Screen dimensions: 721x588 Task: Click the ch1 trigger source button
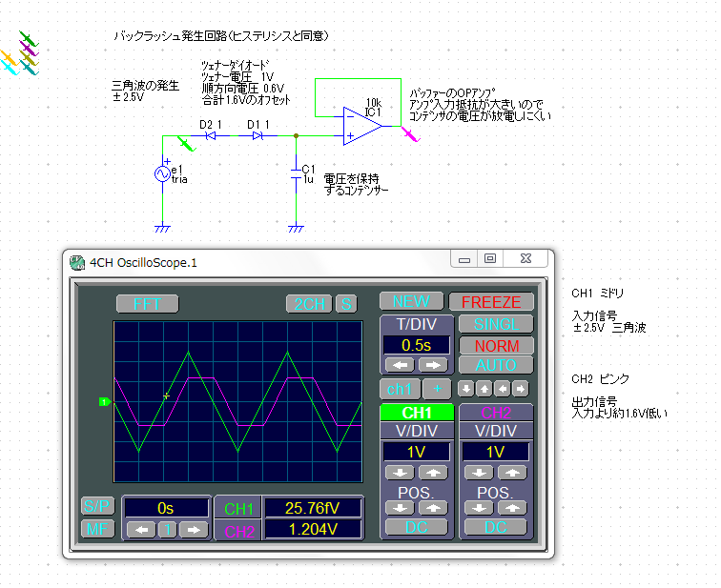tap(400, 389)
